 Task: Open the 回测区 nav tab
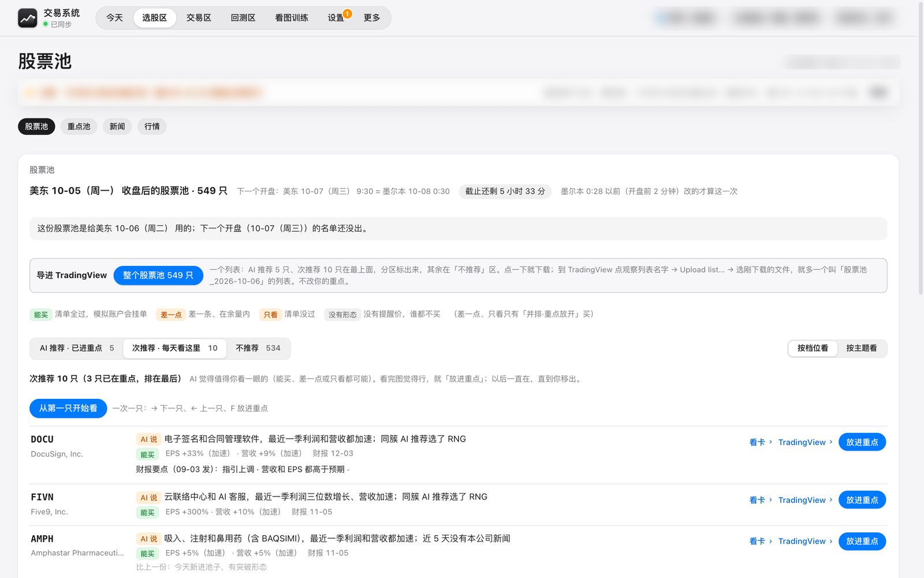243,18
